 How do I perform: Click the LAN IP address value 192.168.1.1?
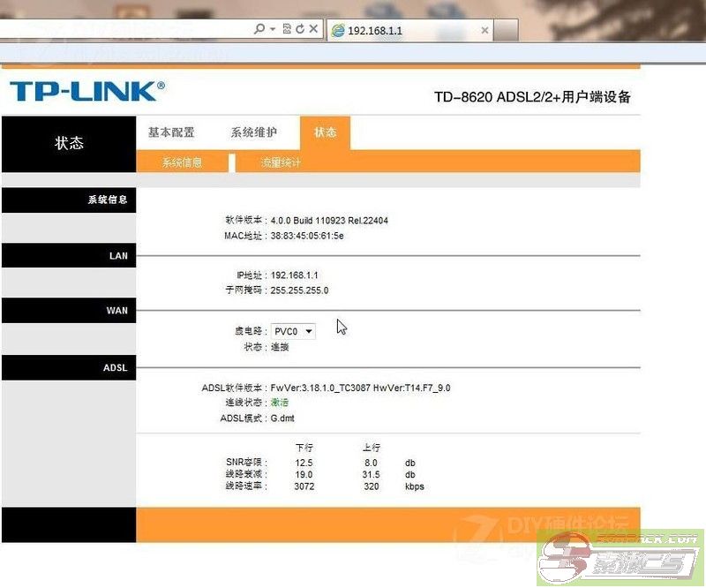click(295, 275)
